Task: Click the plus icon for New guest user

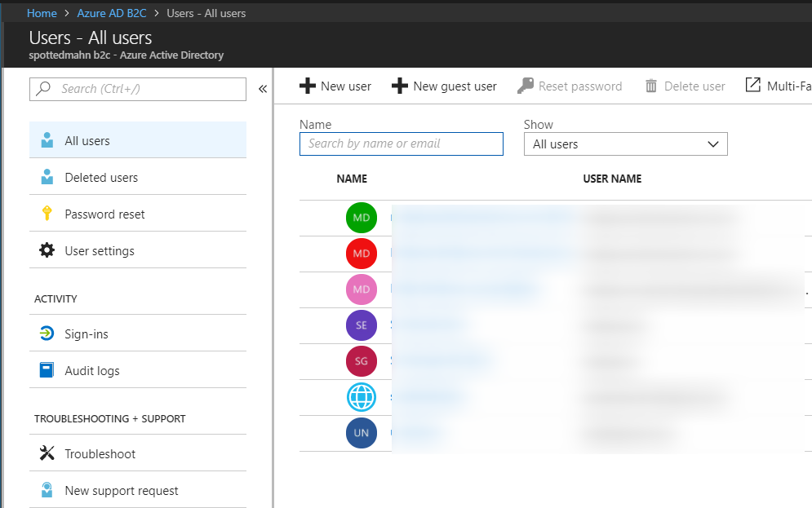Action: [400, 86]
